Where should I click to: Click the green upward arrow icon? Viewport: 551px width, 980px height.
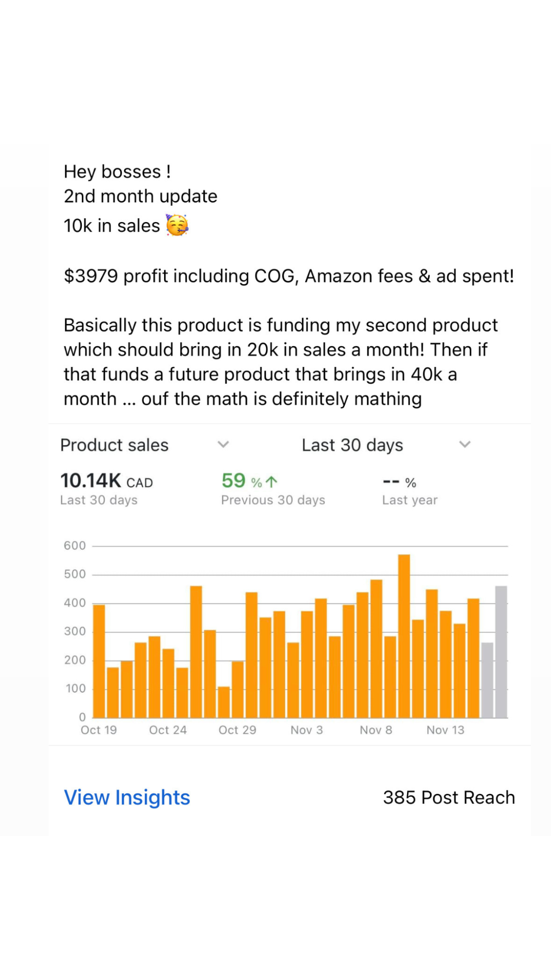point(271,482)
